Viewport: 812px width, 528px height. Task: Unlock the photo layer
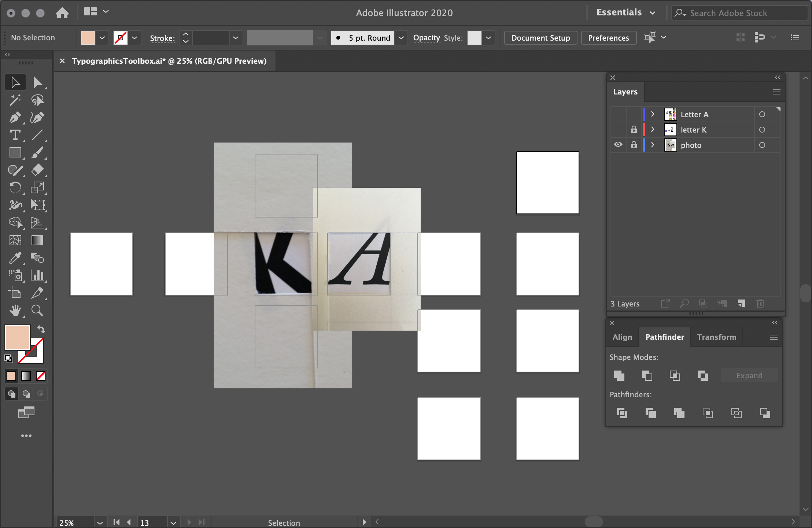point(634,145)
